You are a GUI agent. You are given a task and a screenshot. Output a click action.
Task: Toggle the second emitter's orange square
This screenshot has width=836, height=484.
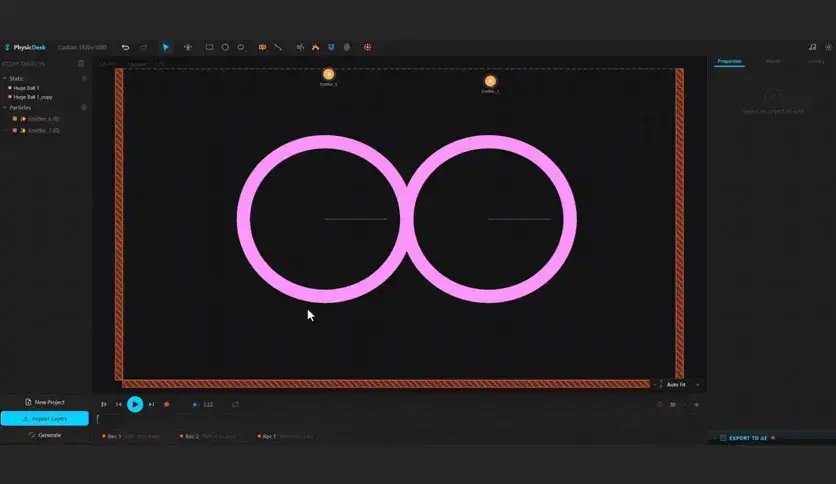[x=14, y=131]
